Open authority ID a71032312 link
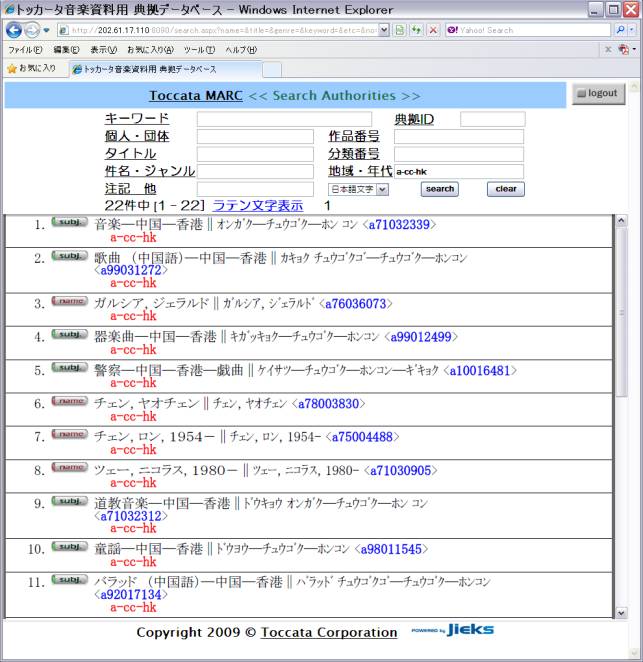The height and width of the screenshot is (662, 643). [131, 516]
